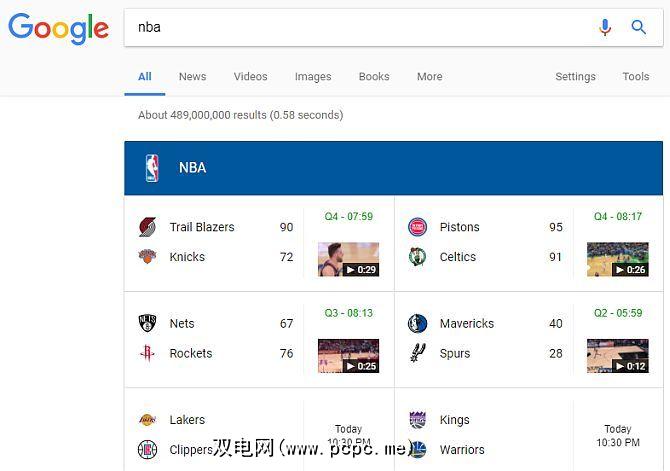Click the Knicks team logo

click(147, 256)
